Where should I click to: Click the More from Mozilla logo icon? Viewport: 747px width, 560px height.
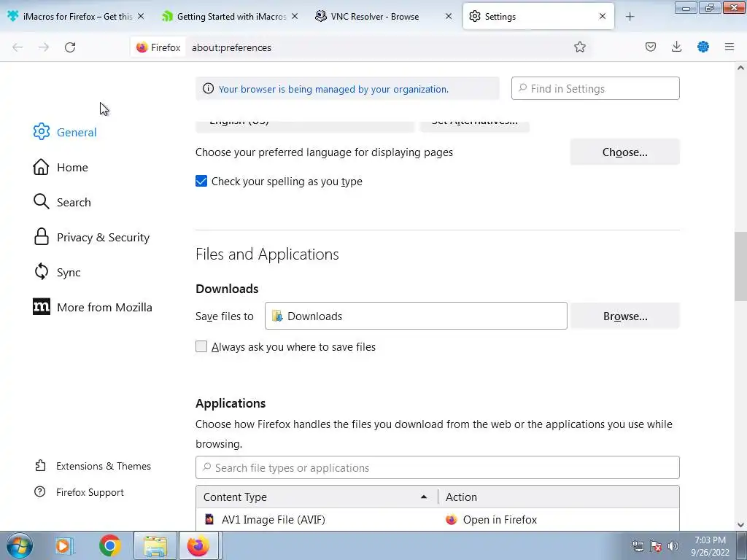[x=42, y=307]
